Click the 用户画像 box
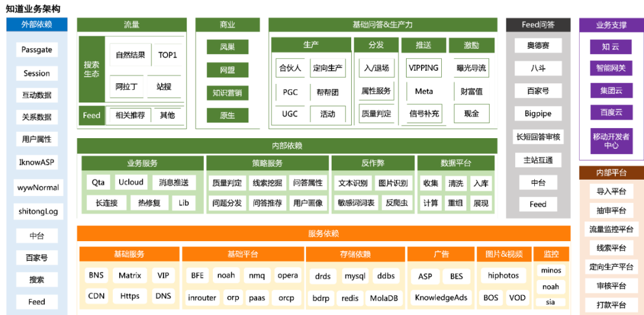This screenshot has height=315, width=644. click(x=308, y=202)
